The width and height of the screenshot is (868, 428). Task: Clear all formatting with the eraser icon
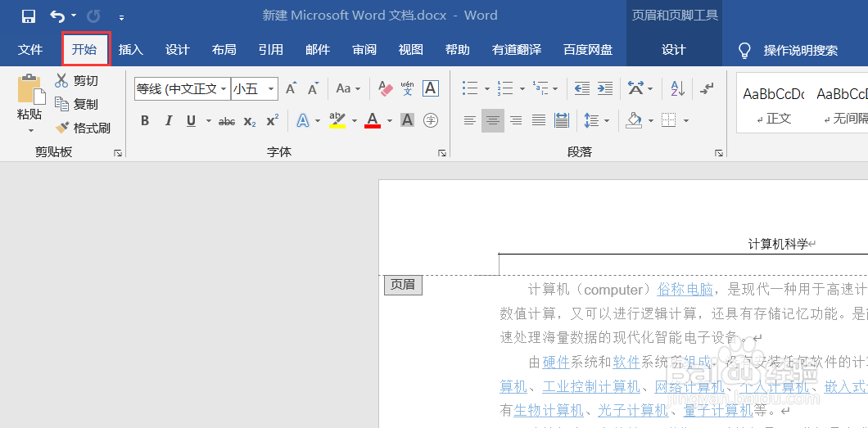click(386, 88)
